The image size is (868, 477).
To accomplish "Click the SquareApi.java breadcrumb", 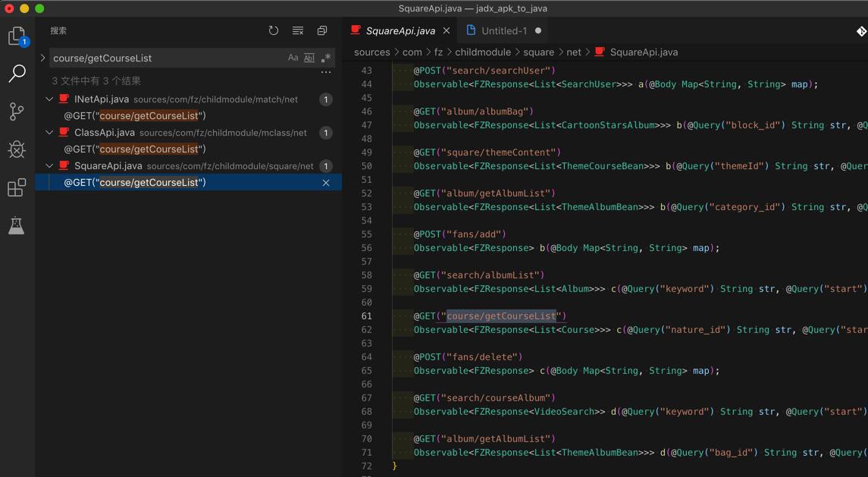I will [644, 52].
